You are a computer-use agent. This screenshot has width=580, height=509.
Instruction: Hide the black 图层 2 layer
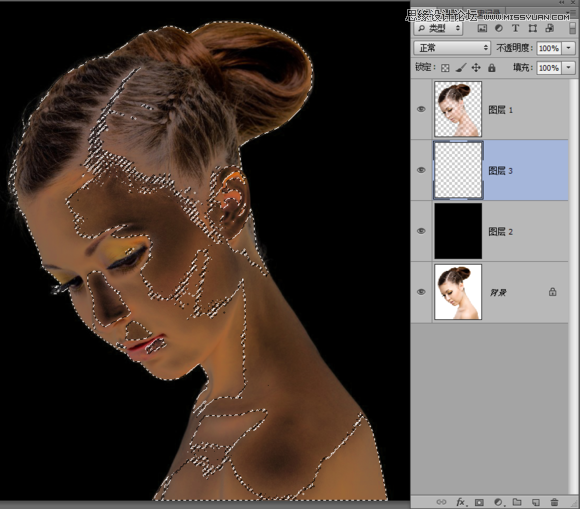(421, 231)
